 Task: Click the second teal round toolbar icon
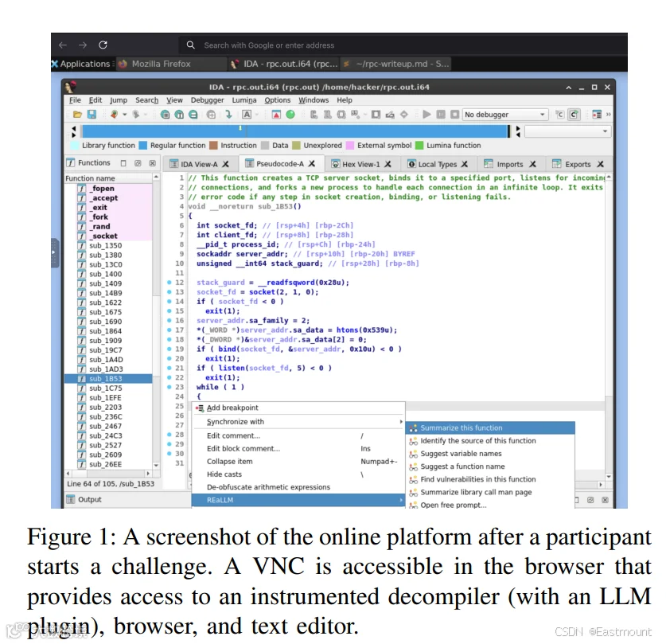179,115
